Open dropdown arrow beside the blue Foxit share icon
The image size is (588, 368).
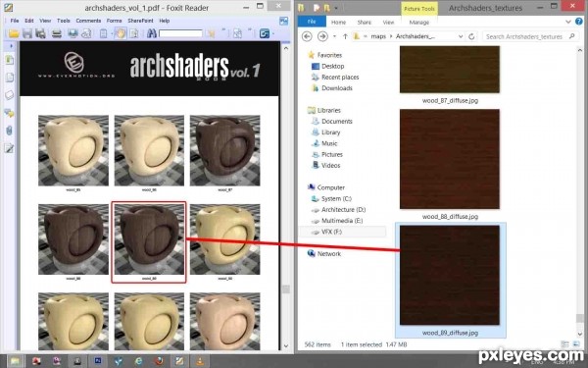273,33
